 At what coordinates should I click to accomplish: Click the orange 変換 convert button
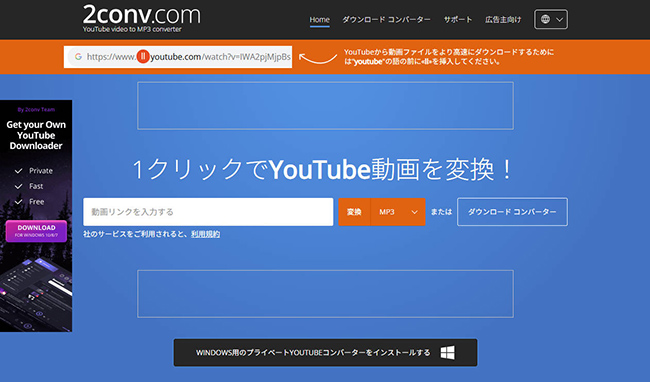click(354, 212)
